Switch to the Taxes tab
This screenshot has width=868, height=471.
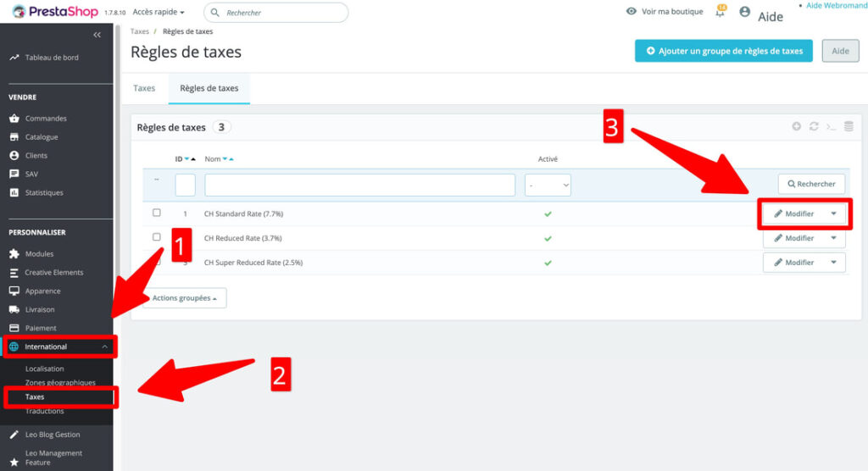tap(144, 88)
